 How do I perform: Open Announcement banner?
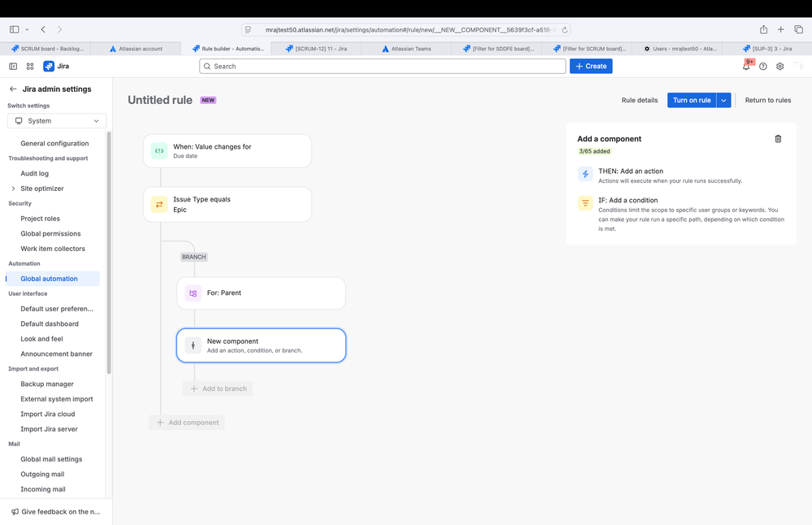[x=56, y=354]
